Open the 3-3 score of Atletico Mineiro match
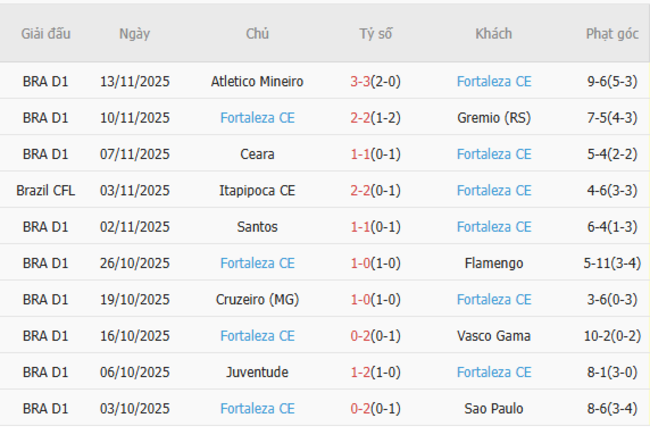650x443 pixels. [x=361, y=82]
